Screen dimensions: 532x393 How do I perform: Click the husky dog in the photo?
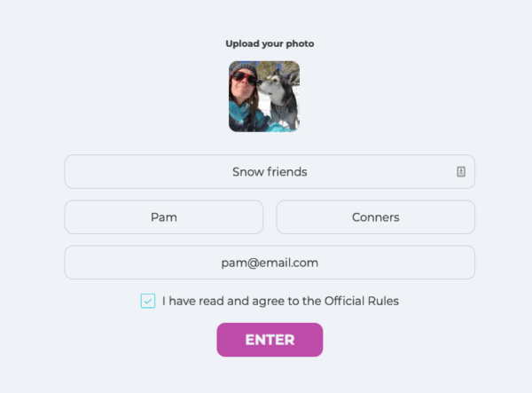[282, 98]
